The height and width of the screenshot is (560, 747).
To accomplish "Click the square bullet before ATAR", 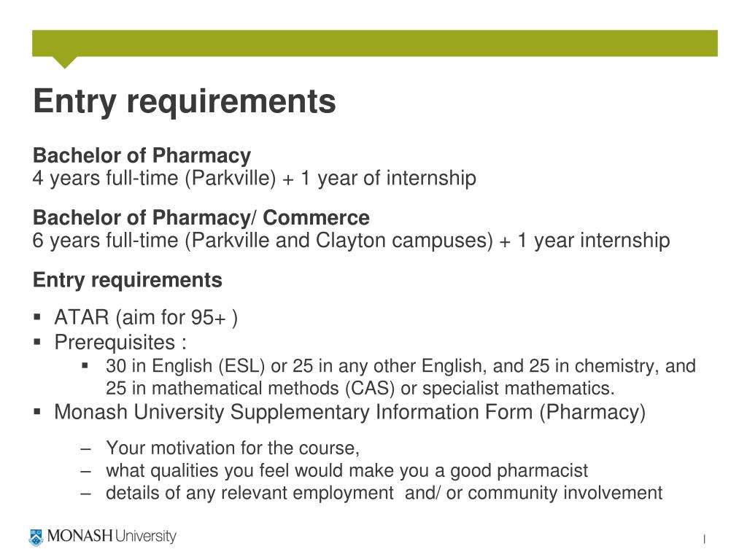I will [x=37, y=316].
